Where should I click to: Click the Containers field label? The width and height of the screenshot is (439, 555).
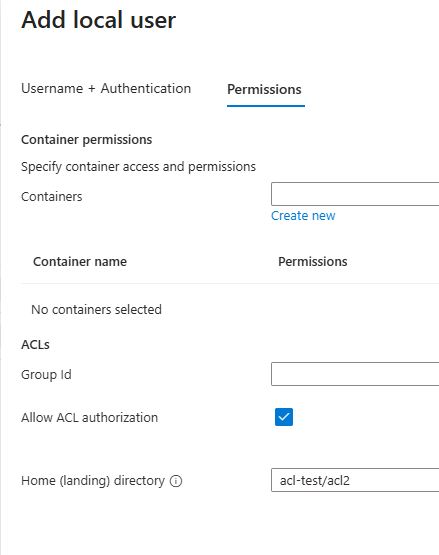[52, 196]
